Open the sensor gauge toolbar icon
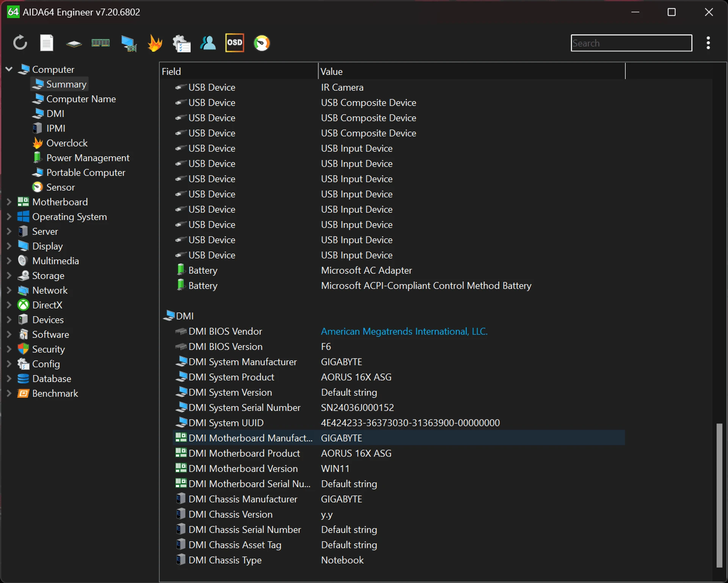728x583 pixels. 262,43
